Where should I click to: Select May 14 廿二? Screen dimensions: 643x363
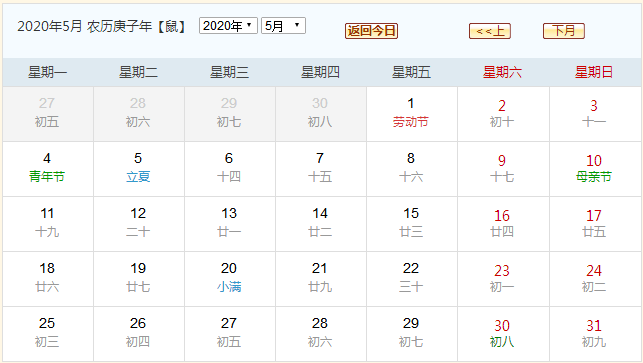pos(321,224)
